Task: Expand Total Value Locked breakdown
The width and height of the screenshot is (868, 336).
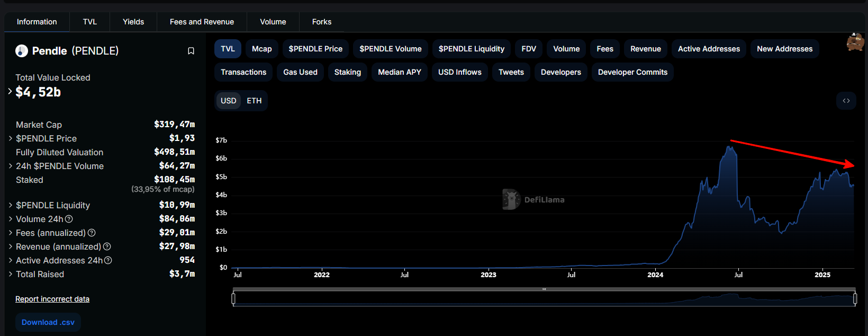Action: click(x=10, y=91)
